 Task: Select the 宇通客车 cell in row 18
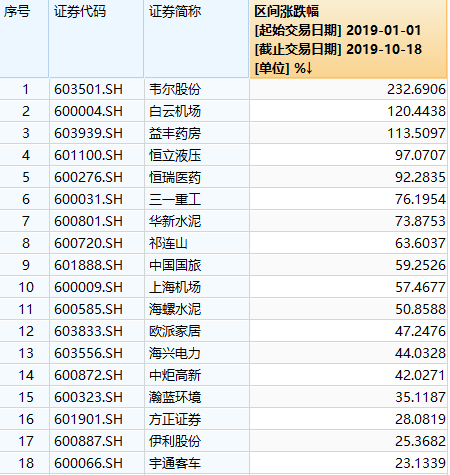coord(197,463)
